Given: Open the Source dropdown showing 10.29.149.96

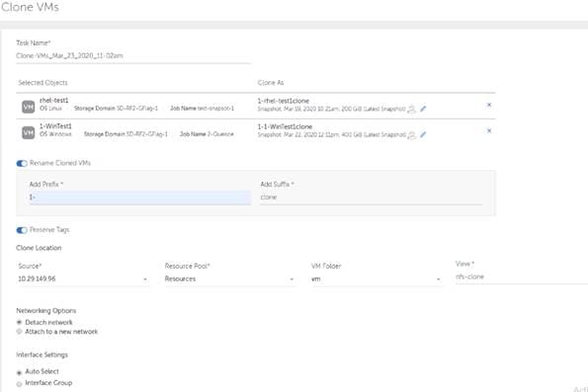Looking at the screenshot, I should point(83,278).
